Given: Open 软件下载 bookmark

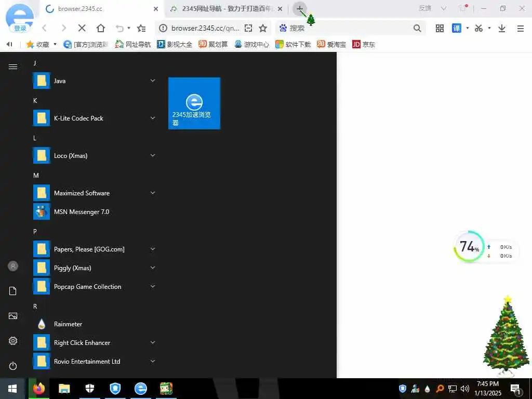Looking at the screenshot, I should point(293,45).
